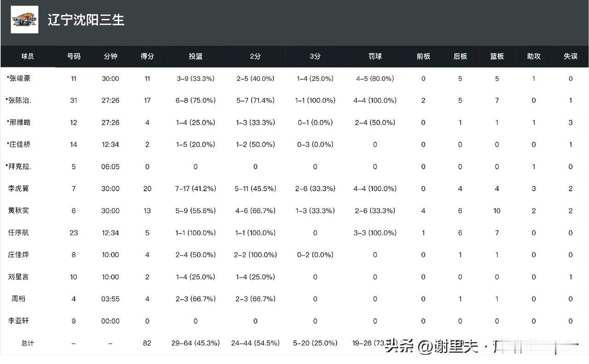
Task: Click player name 任序航
Action: click(18, 233)
